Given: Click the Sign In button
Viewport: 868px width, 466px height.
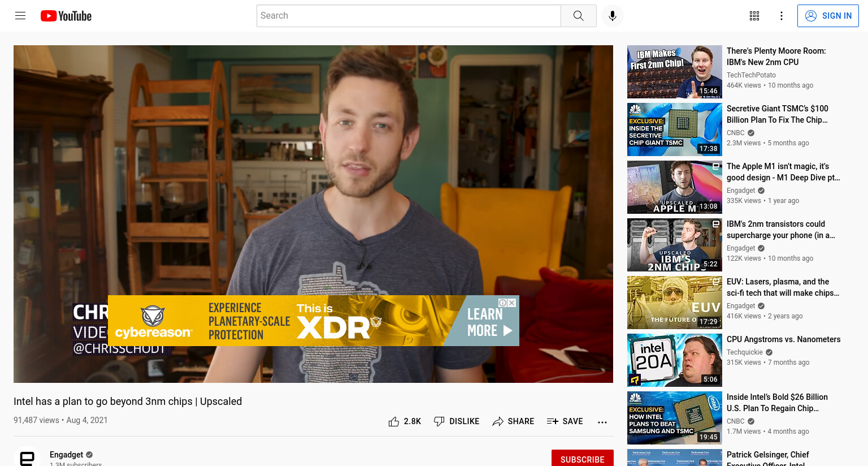Looking at the screenshot, I should pyautogui.click(x=828, y=16).
